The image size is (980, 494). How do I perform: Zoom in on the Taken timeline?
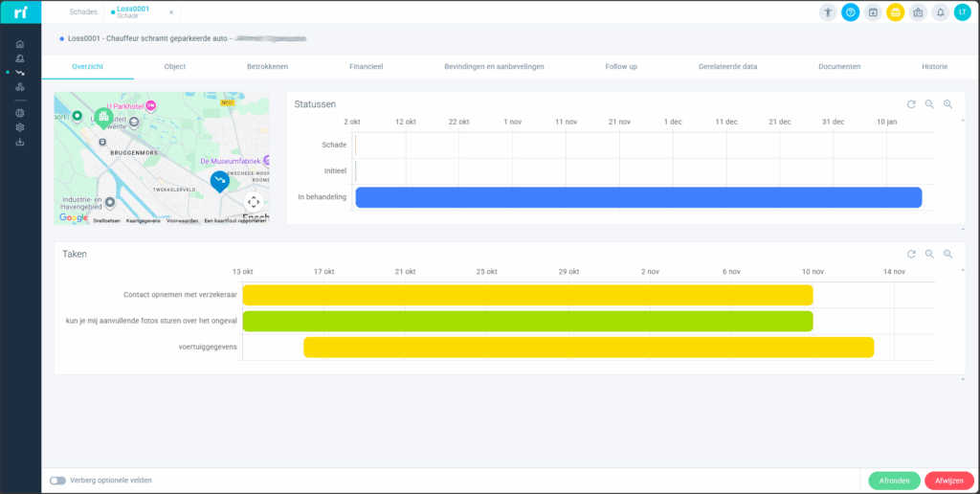pyautogui.click(x=929, y=255)
